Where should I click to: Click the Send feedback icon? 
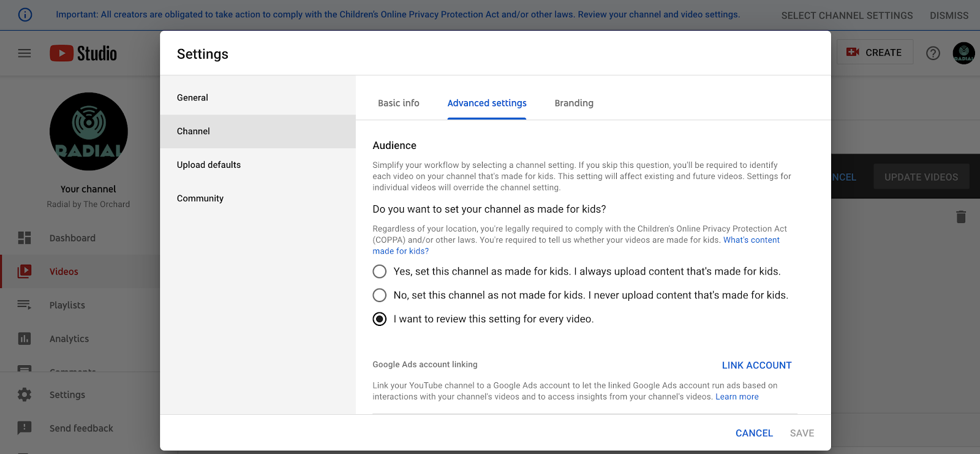(24, 428)
